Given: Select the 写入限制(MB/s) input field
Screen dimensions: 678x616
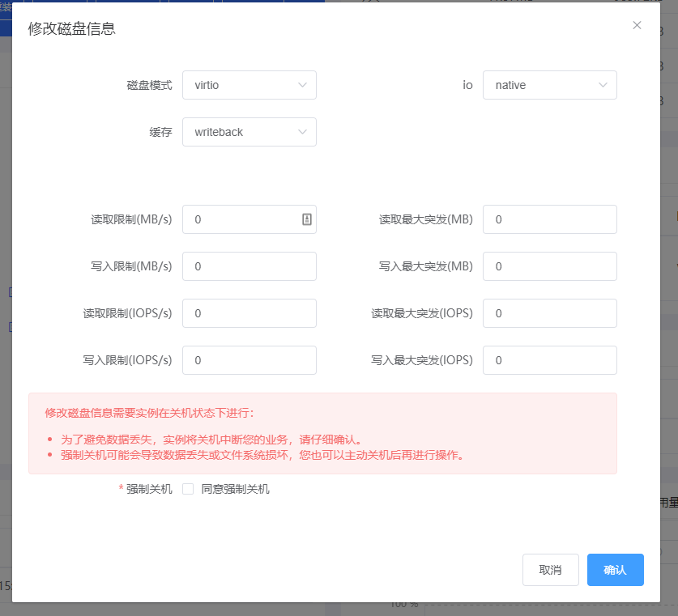Looking at the screenshot, I should coord(249,266).
